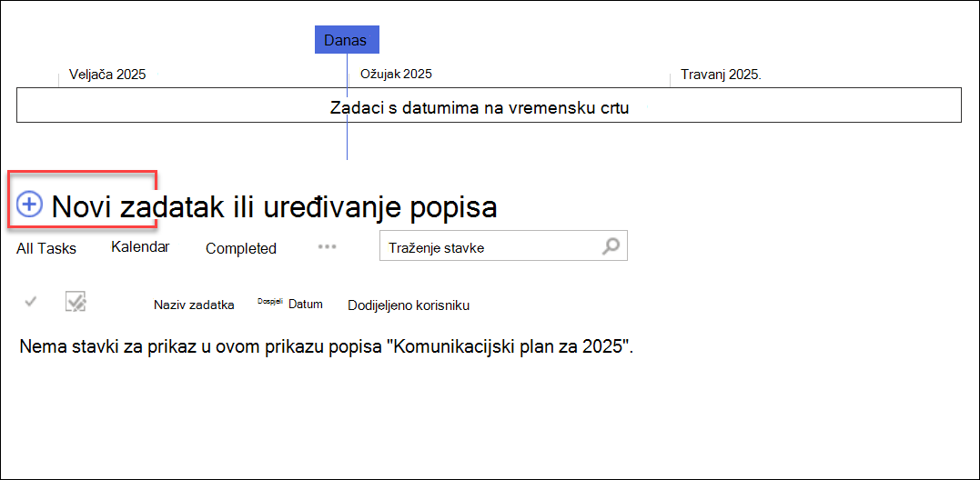Click the Ožujak 2025 timeline label
The image size is (980, 480).
tap(396, 75)
